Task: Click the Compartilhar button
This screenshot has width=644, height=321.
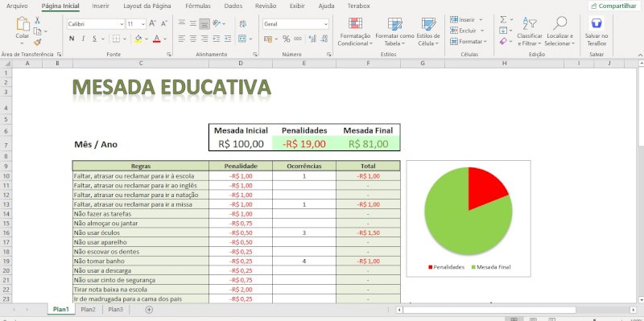Action: [x=613, y=6]
